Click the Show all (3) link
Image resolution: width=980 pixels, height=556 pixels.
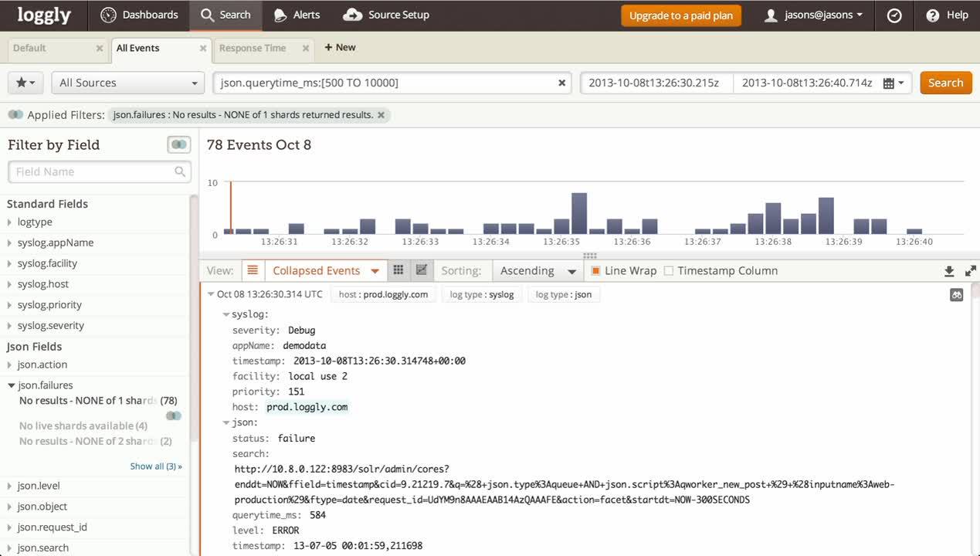pos(156,466)
